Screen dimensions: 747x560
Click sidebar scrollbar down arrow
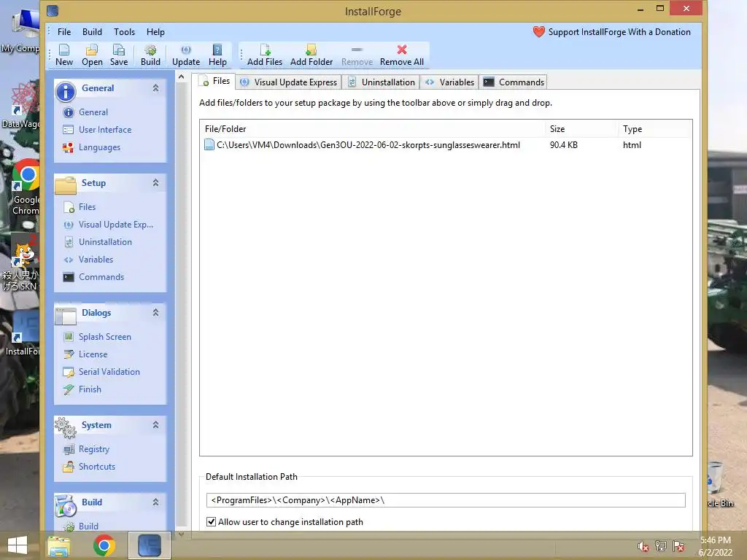(x=181, y=534)
